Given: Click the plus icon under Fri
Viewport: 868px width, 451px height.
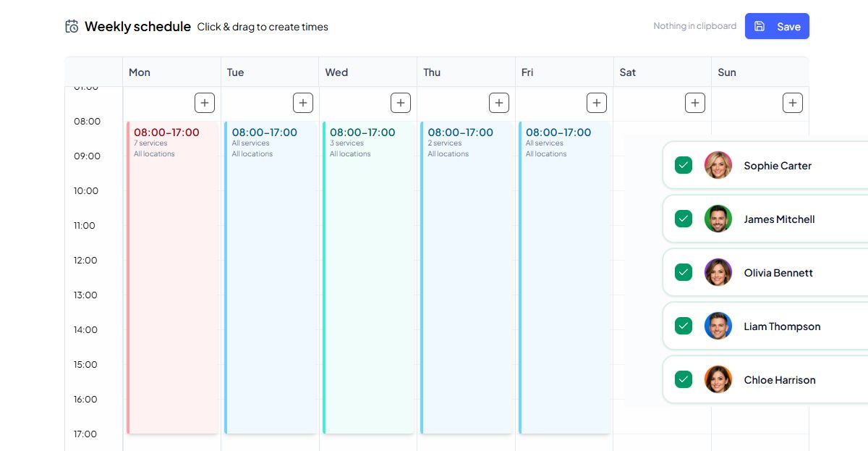Looking at the screenshot, I should [597, 103].
